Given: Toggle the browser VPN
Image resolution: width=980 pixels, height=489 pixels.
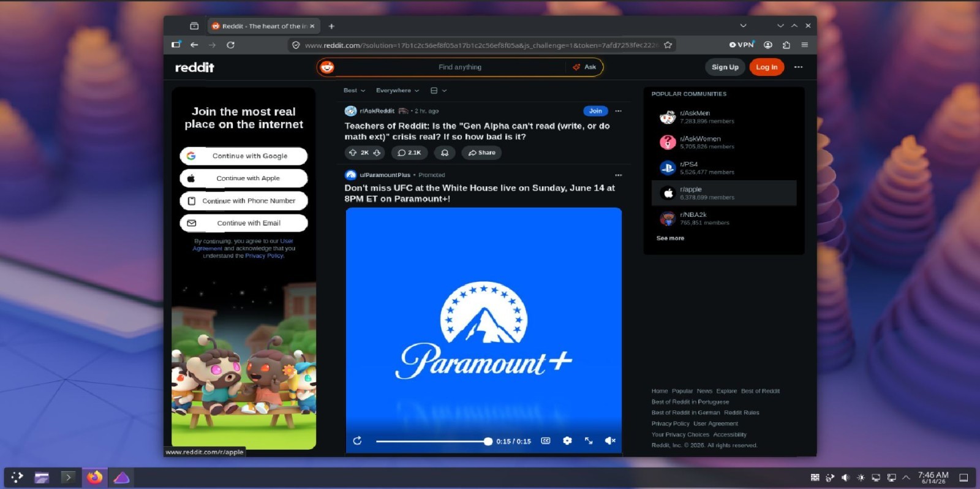Looking at the screenshot, I should tap(742, 45).
